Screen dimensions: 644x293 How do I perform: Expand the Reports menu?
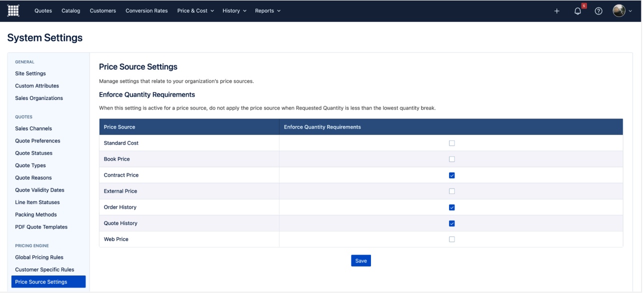267,11
